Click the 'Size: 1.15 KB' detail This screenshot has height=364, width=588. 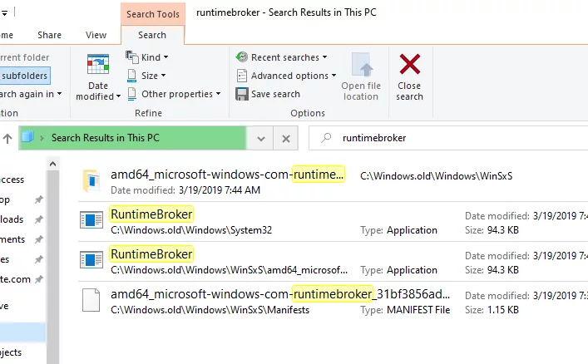pos(492,310)
